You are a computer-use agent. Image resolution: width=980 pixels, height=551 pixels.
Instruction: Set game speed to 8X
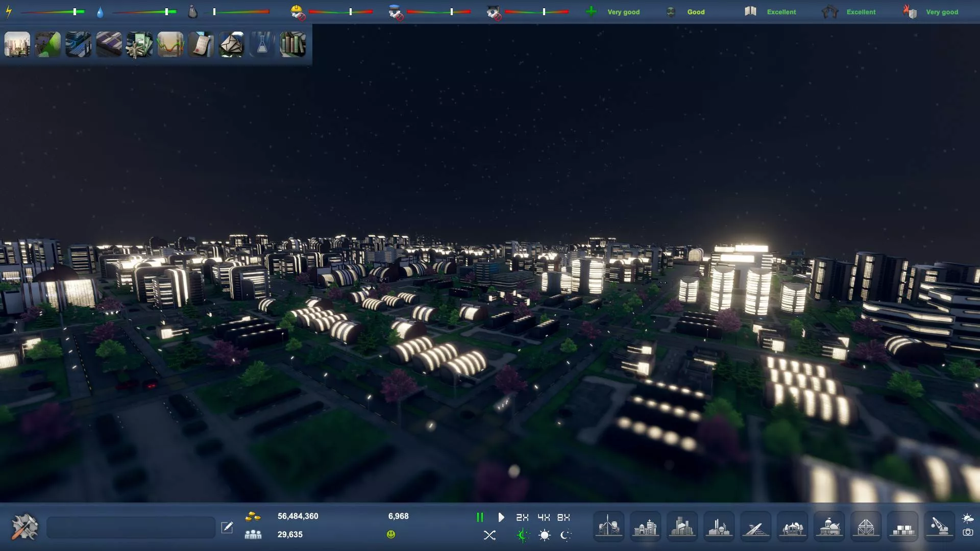point(563,517)
